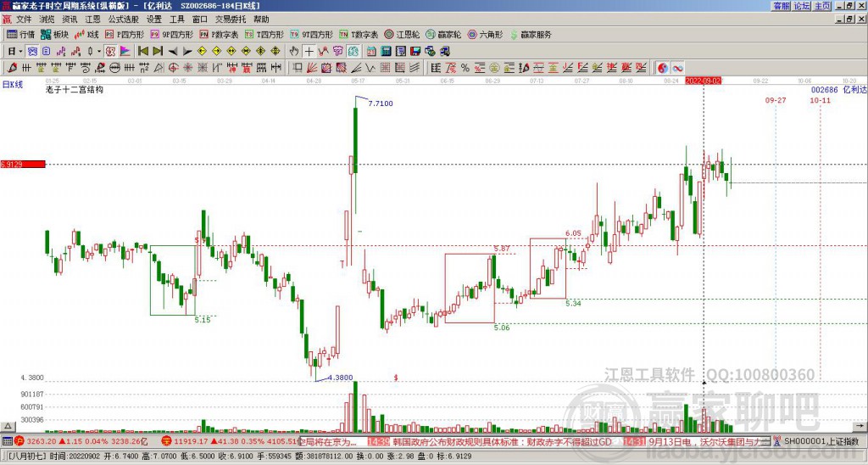The image size is (868, 465).
Task: Click the scroll-up triangle button at bottom left
Action: click(7, 426)
